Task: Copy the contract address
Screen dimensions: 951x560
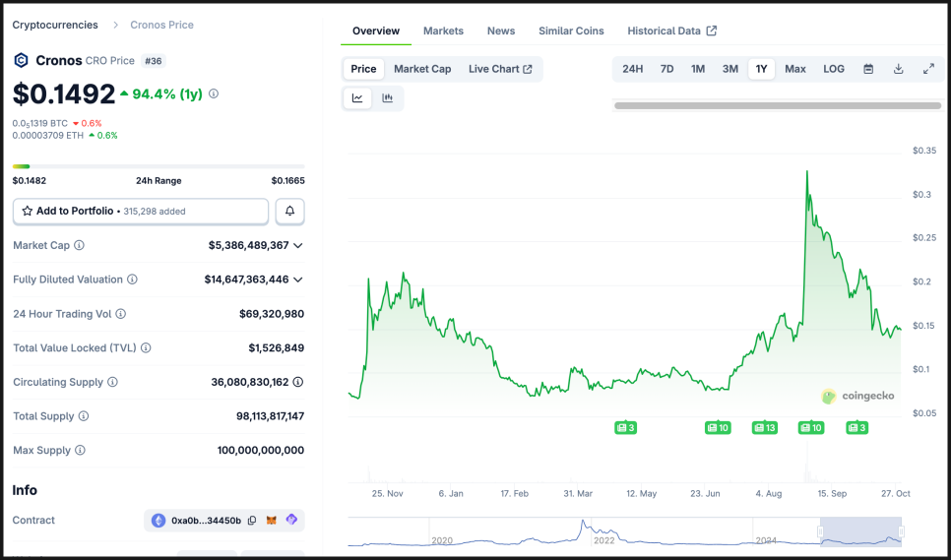Action: 252,521
